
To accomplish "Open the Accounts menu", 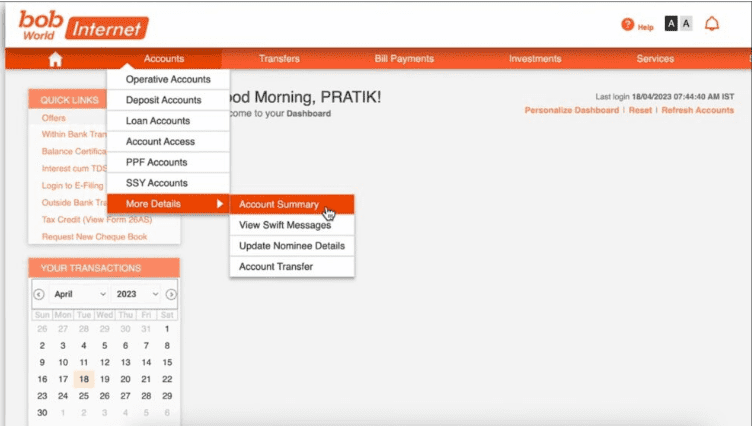I will click(x=164, y=59).
